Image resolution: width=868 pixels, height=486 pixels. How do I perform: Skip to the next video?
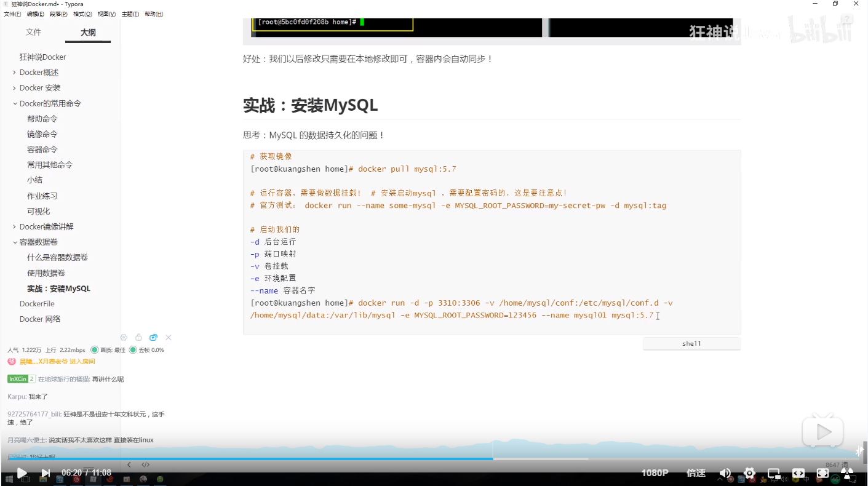46,473
